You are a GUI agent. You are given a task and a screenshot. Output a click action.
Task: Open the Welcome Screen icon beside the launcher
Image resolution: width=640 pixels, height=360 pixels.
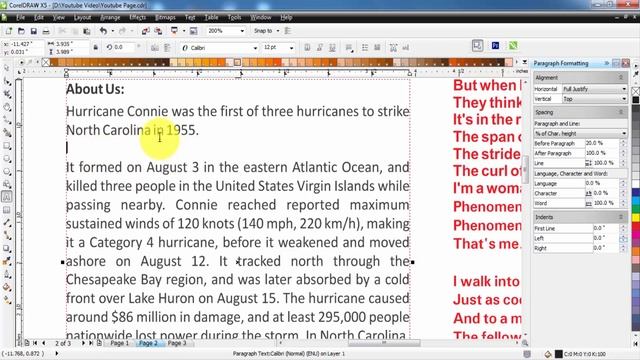coord(193,31)
